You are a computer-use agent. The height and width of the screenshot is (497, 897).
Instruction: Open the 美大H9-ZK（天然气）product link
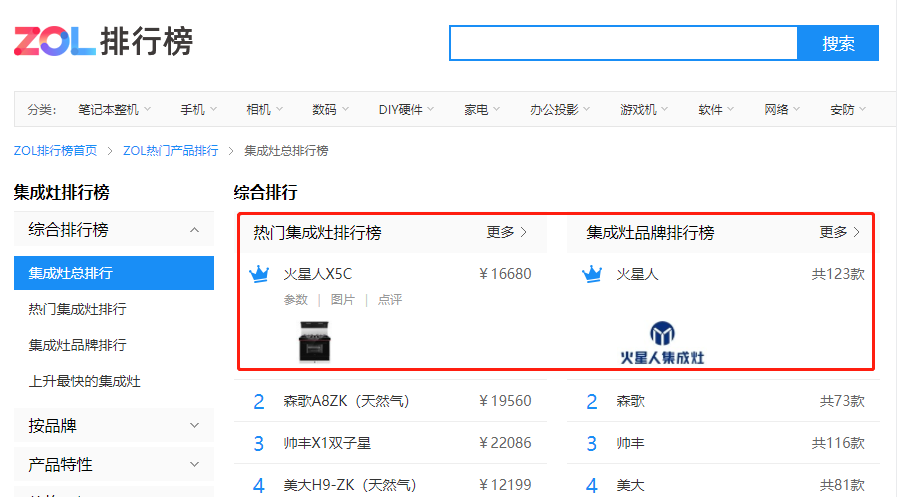[x=350, y=485]
